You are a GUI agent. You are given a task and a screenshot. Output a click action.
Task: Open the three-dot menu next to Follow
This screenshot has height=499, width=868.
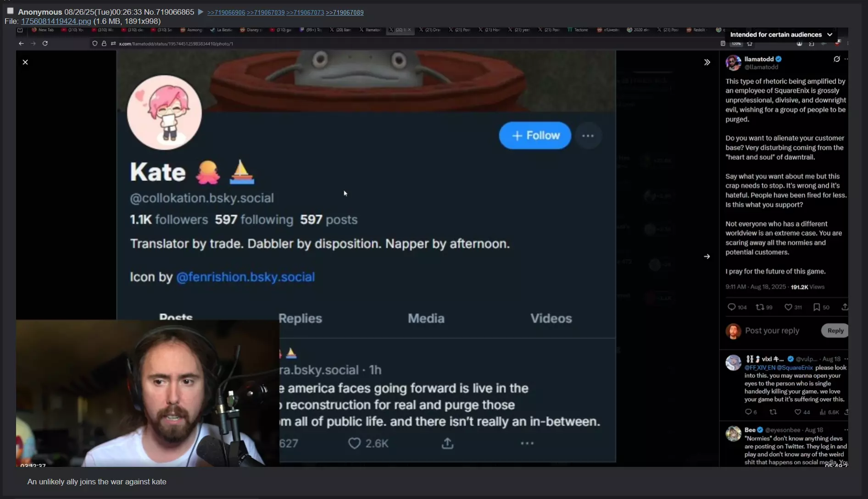(588, 136)
